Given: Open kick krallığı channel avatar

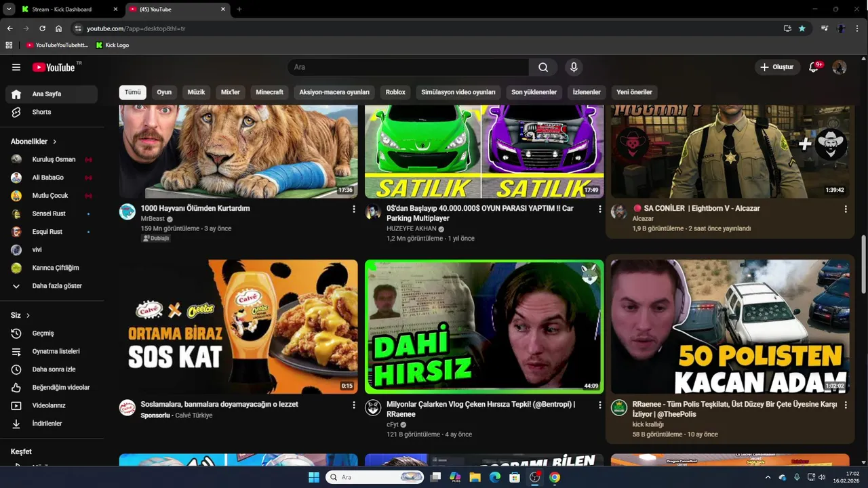Looking at the screenshot, I should tap(619, 407).
